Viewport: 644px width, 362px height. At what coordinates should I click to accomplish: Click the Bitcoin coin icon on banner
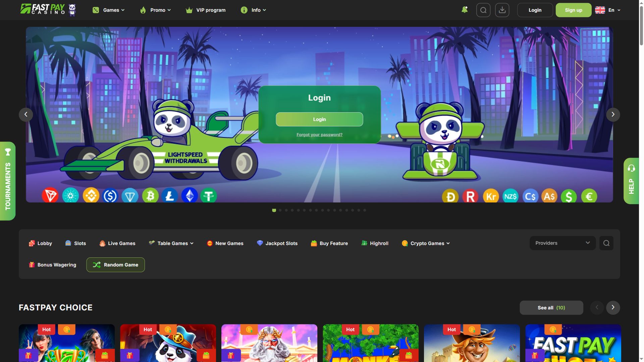(x=150, y=195)
